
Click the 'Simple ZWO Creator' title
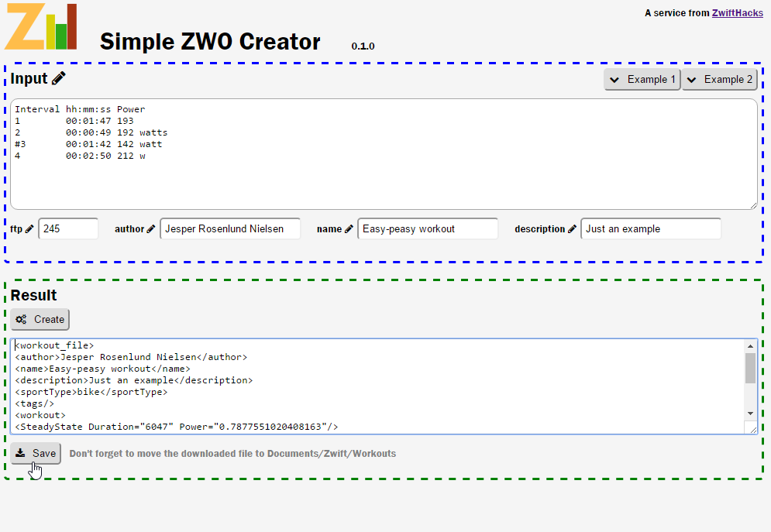[210, 42]
